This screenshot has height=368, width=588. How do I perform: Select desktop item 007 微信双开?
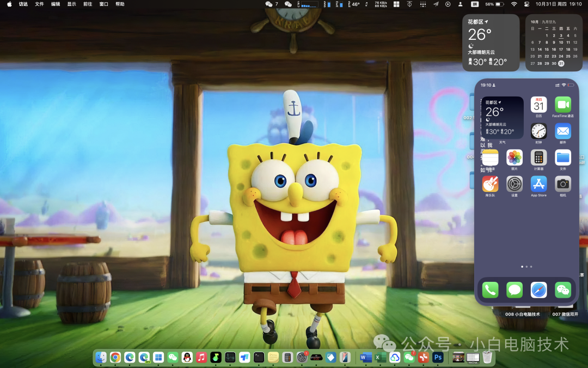(x=565, y=315)
